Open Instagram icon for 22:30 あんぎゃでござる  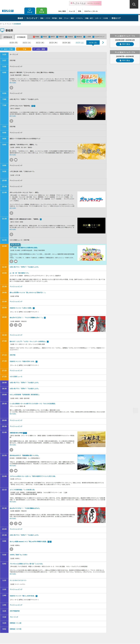point(16,523)
